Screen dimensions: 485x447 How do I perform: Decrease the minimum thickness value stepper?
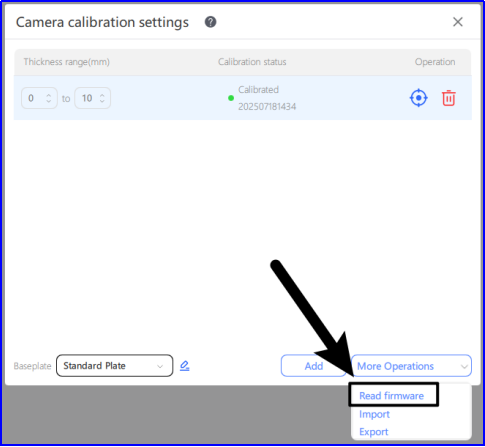[49, 101]
